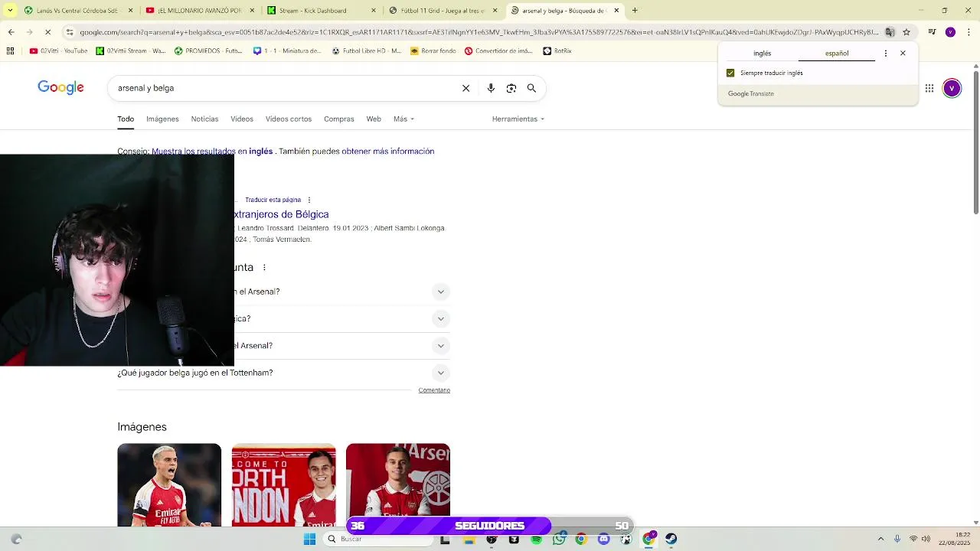Open the three-dot menu beside 'unta' heading
The width and height of the screenshot is (980, 551).
pos(264,268)
